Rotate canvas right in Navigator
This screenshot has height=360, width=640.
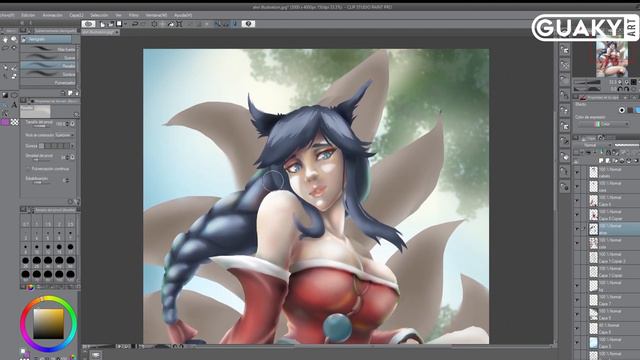tap(626, 89)
